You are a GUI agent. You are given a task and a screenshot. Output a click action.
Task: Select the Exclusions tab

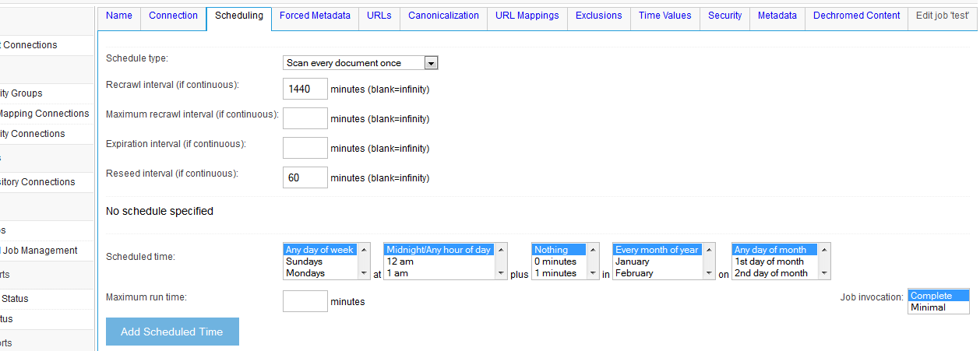[x=598, y=16]
